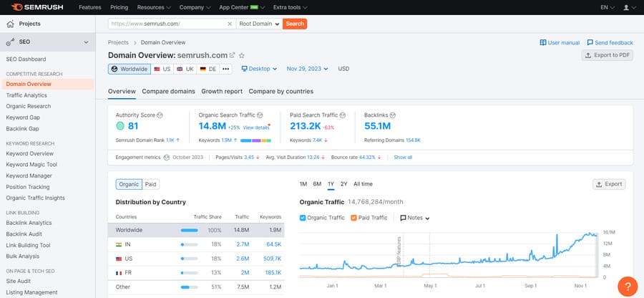Click the Projects home icon

point(10,24)
